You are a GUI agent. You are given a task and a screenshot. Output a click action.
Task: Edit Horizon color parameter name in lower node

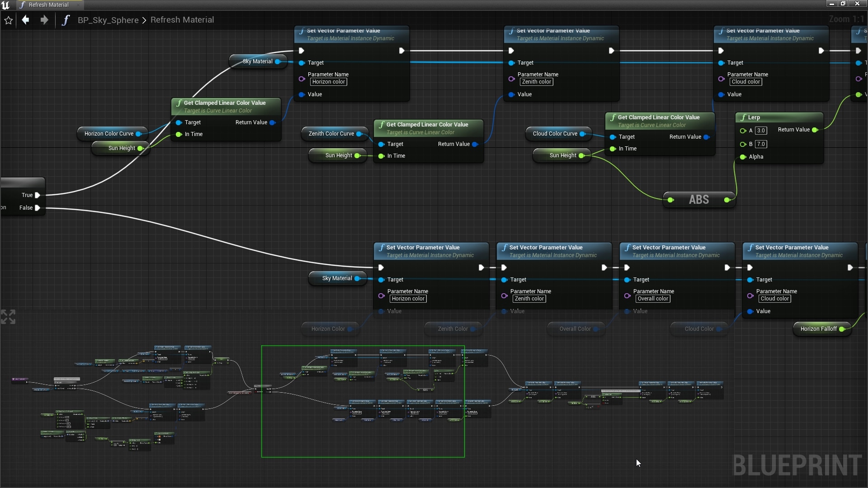coord(408,299)
